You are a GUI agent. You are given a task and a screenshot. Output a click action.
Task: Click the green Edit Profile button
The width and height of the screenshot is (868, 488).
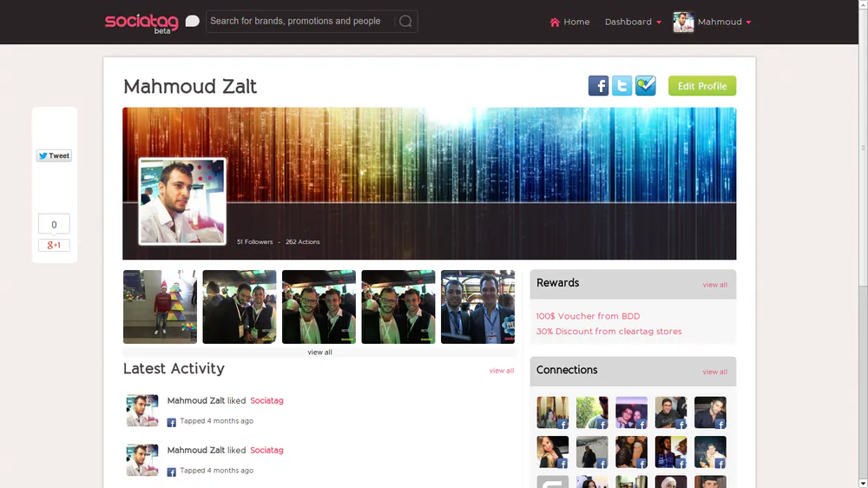[702, 86]
